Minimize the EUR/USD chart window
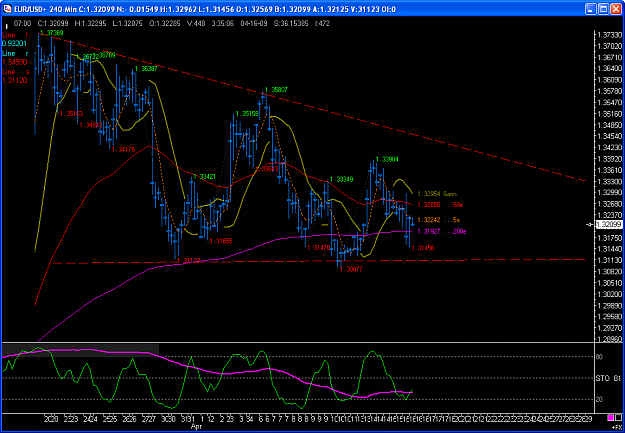Image resolution: width=625 pixels, height=433 pixels. coord(591,8)
